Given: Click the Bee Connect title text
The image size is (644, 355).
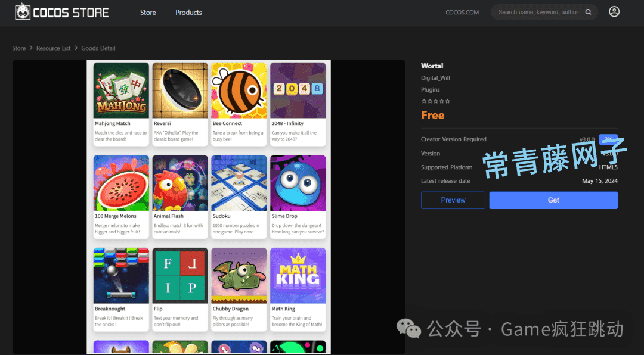Looking at the screenshot, I should click(x=227, y=123).
